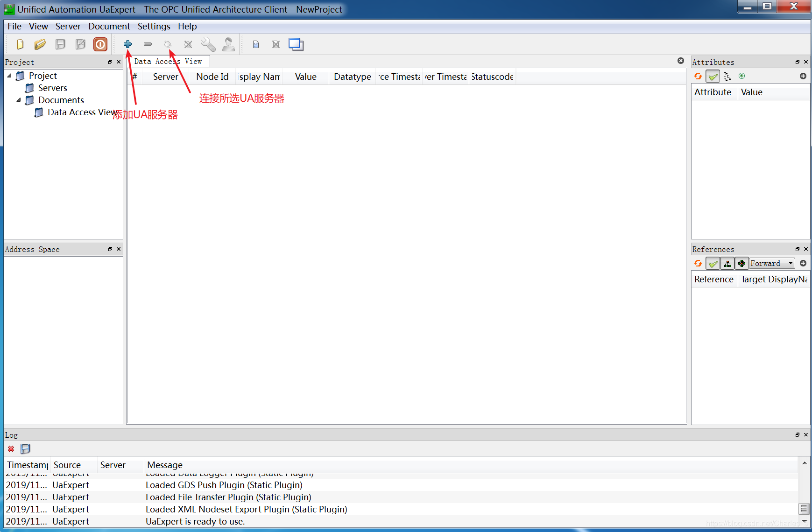812x532 pixels.
Task: Click green circle icon in Attributes toolbar
Action: 741,76
